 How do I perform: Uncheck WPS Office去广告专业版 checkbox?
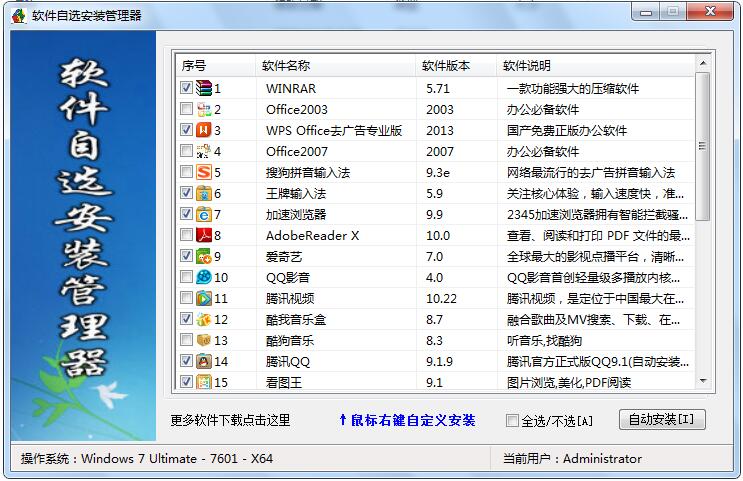pyautogui.click(x=186, y=129)
